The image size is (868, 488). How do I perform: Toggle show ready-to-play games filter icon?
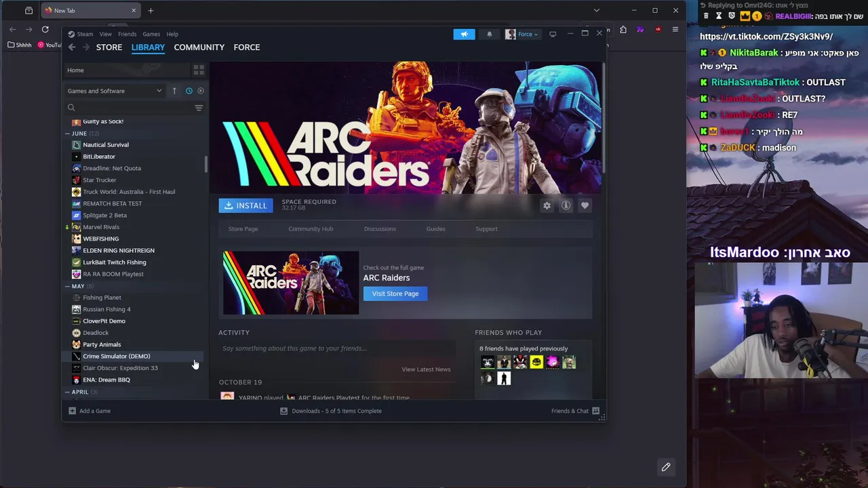(x=200, y=91)
